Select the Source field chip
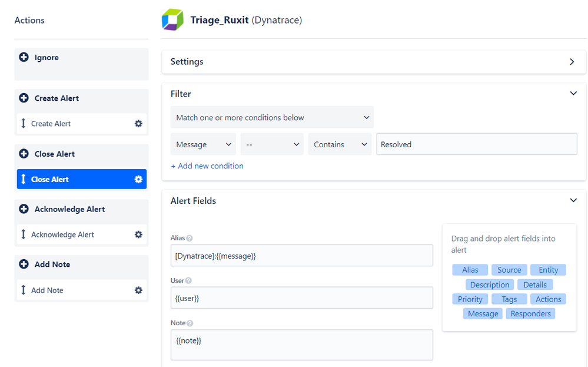This screenshot has height=367, width=588. tap(509, 270)
